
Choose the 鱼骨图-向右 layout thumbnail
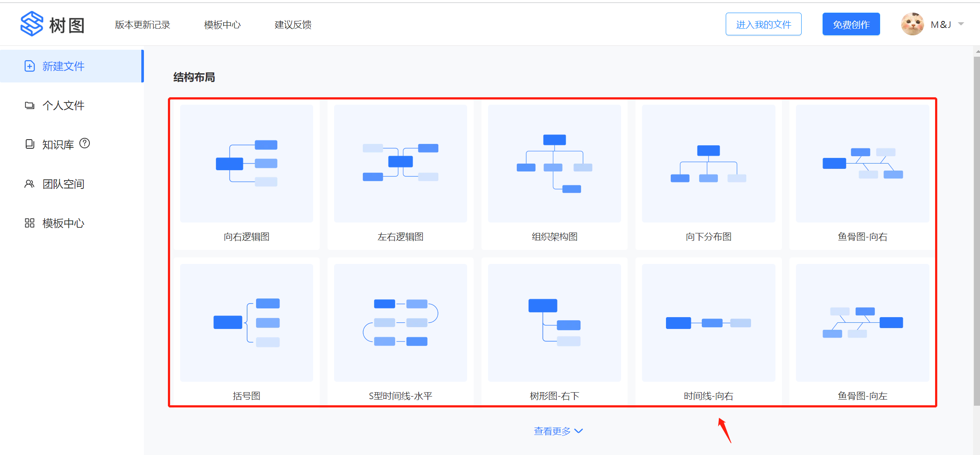(x=862, y=164)
